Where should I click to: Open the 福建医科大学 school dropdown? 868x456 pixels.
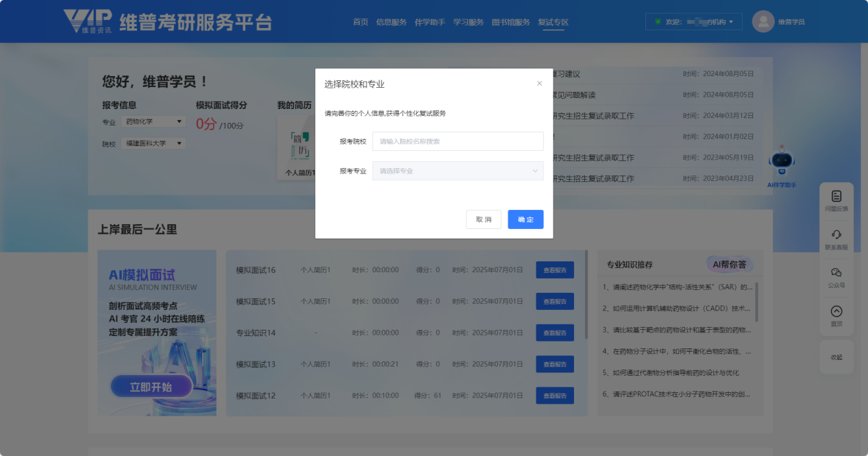(x=153, y=143)
